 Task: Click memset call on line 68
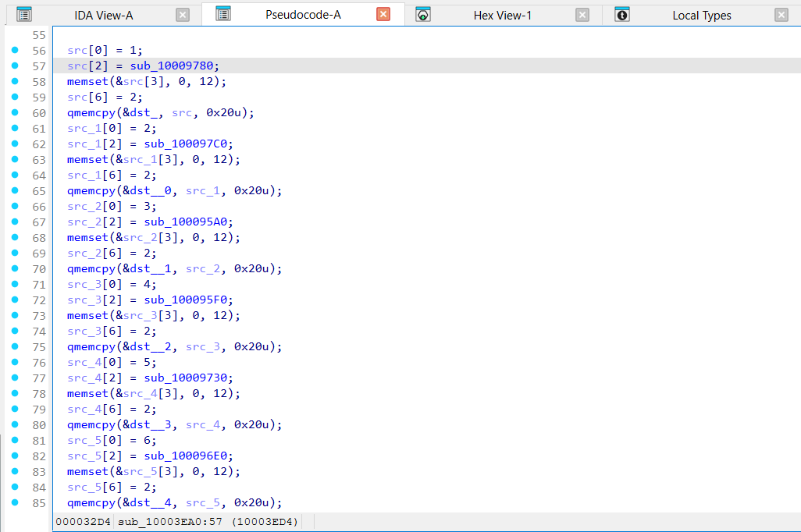click(x=87, y=238)
